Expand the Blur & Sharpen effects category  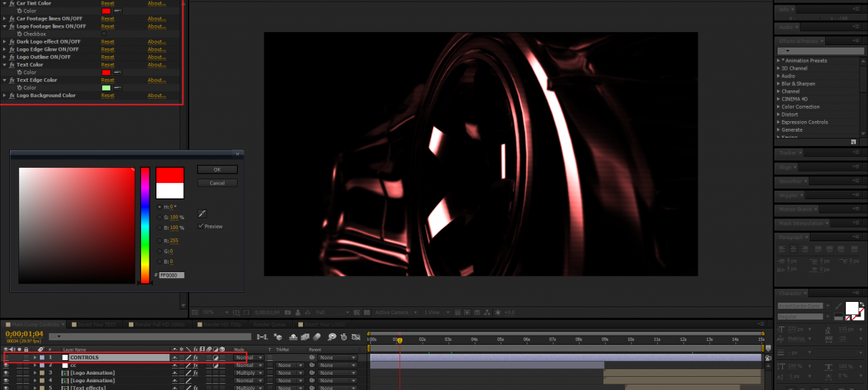778,84
